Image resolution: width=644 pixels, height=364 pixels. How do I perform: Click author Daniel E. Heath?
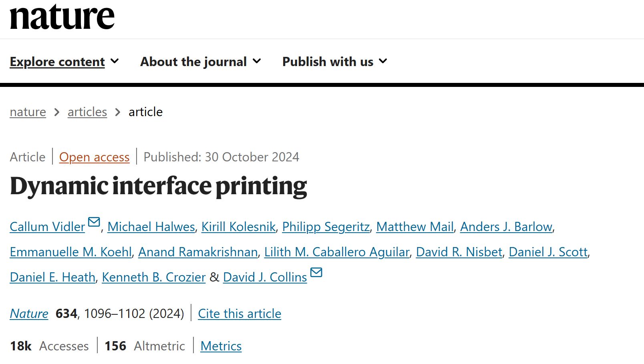pos(52,278)
